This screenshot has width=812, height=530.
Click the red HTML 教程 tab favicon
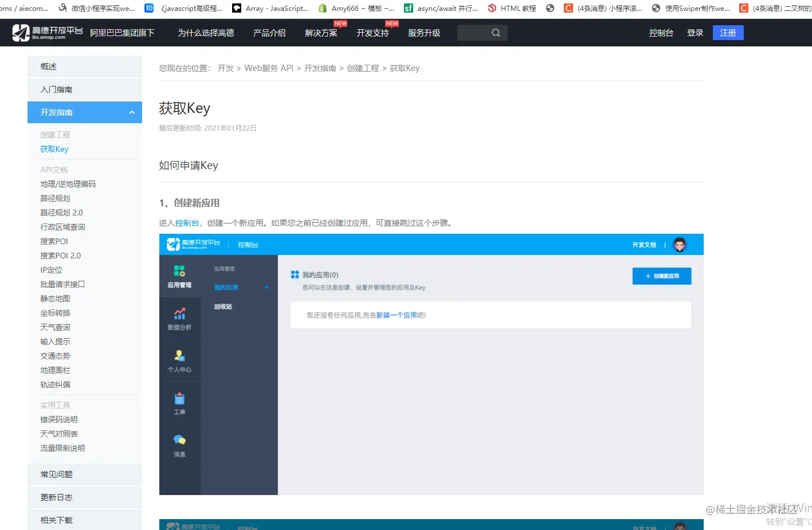492,8
